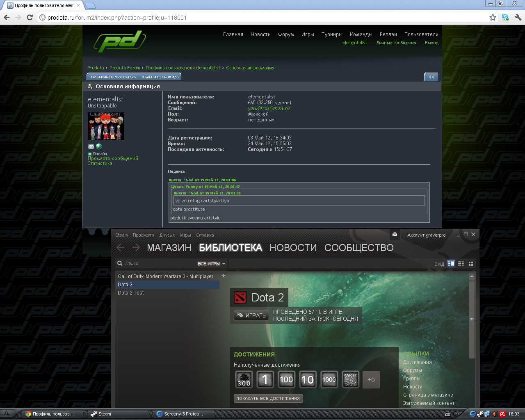This screenshot has width=525, height=420.
Task: Click ПОКАЗАТЬ ВСЕ ДОСТИЖЕНИЯ button
Action: click(x=268, y=398)
